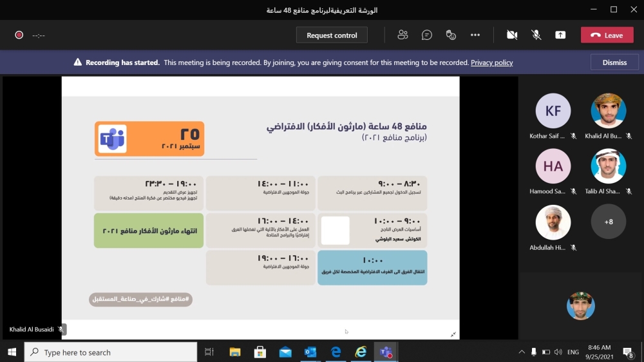Open the participants panel icon

click(402, 35)
